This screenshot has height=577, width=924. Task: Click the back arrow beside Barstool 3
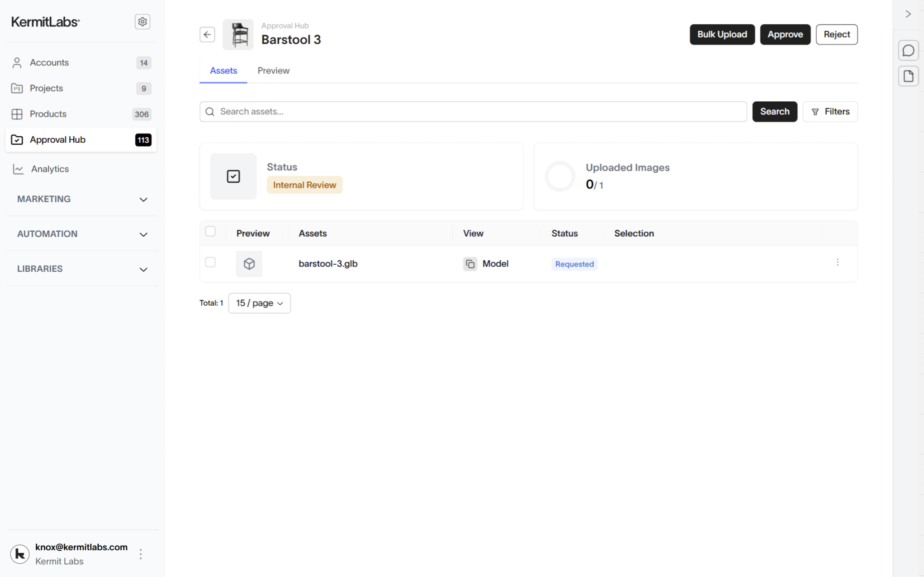[x=207, y=35]
